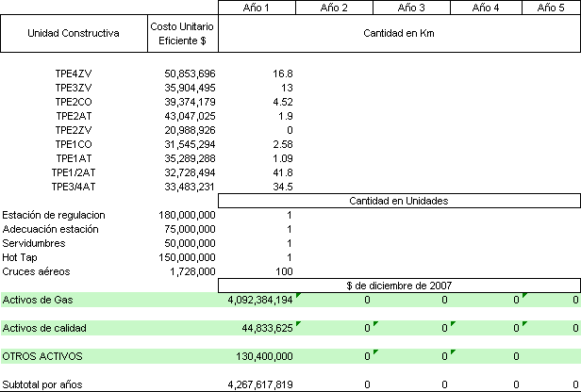Image resolution: width=581 pixels, height=392 pixels.
Task: Select the OTROS ACTIVOS value 130,400,000
Action: [263, 356]
